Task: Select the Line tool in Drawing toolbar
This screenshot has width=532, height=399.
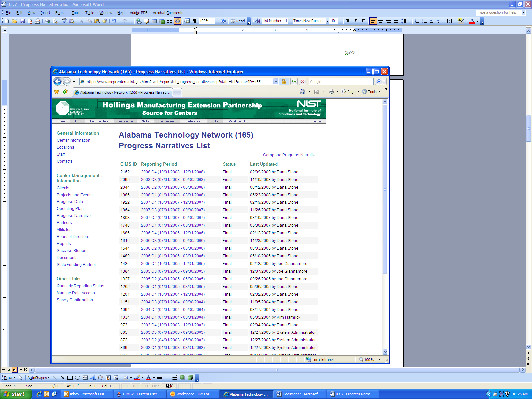Action: pyautogui.click(x=55, y=378)
